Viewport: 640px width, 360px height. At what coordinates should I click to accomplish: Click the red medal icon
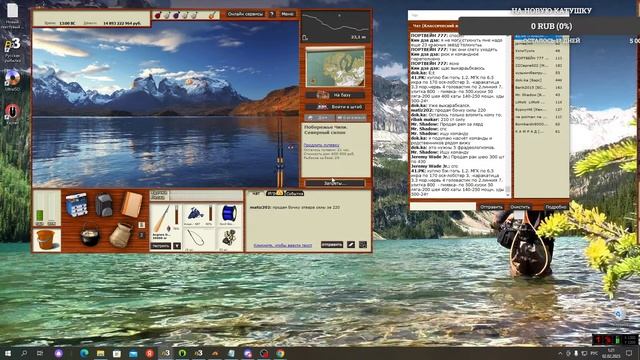pos(158,15)
